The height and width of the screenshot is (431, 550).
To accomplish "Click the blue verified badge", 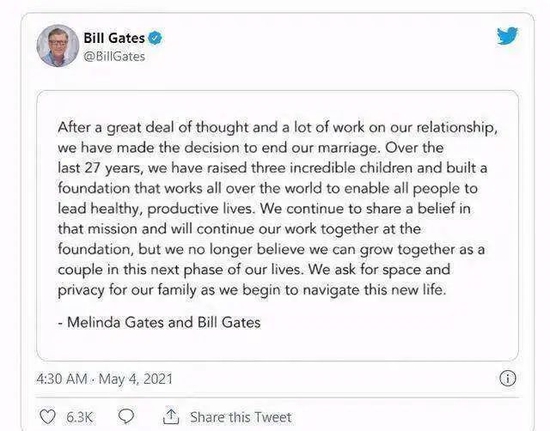I will click(155, 38).
